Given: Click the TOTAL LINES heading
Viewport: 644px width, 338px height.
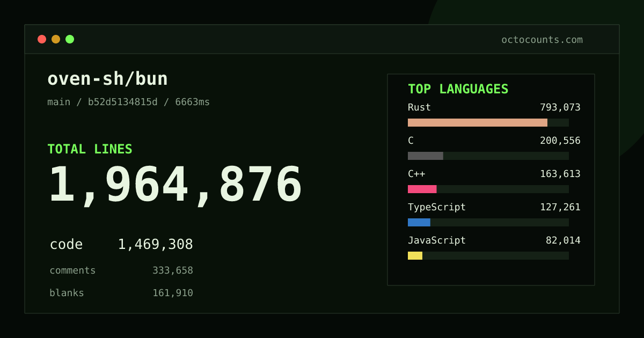Looking at the screenshot, I should pyautogui.click(x=90, y=149).
